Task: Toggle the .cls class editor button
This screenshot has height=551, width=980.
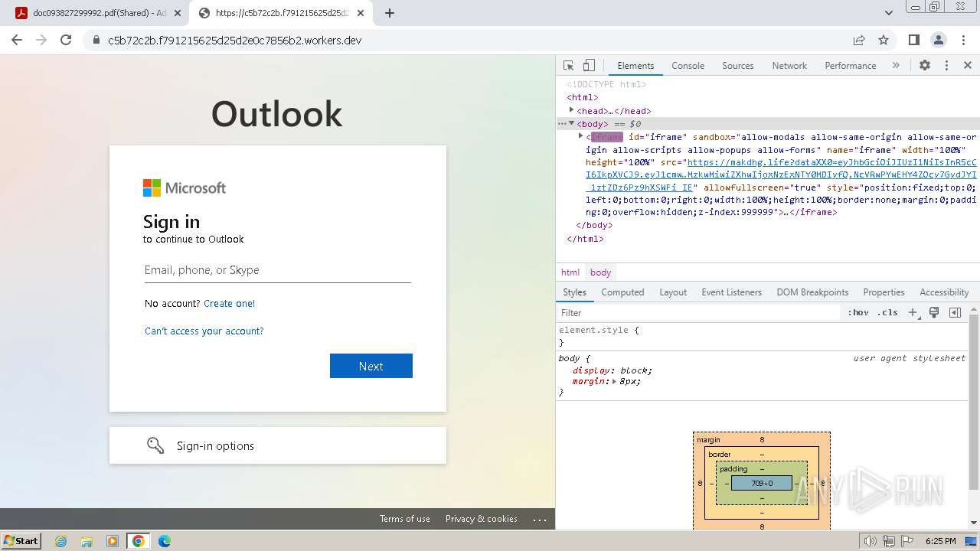Action: [887, 312]
